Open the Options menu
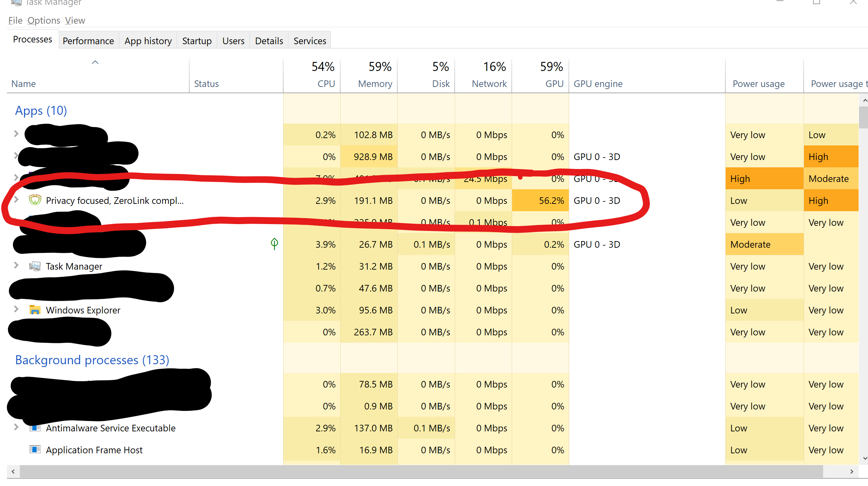The width and height of the screenshot is (868, 486). click(x=44, y=21)
